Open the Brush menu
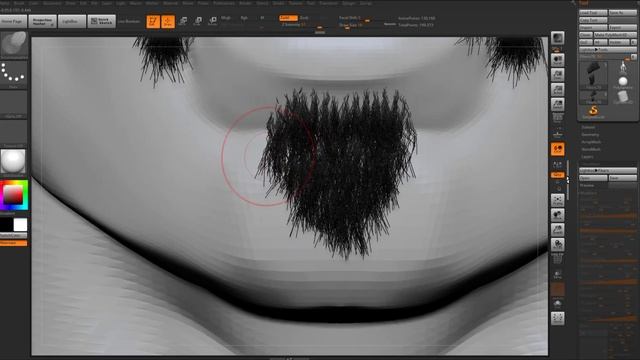 (x=19, y=3)
